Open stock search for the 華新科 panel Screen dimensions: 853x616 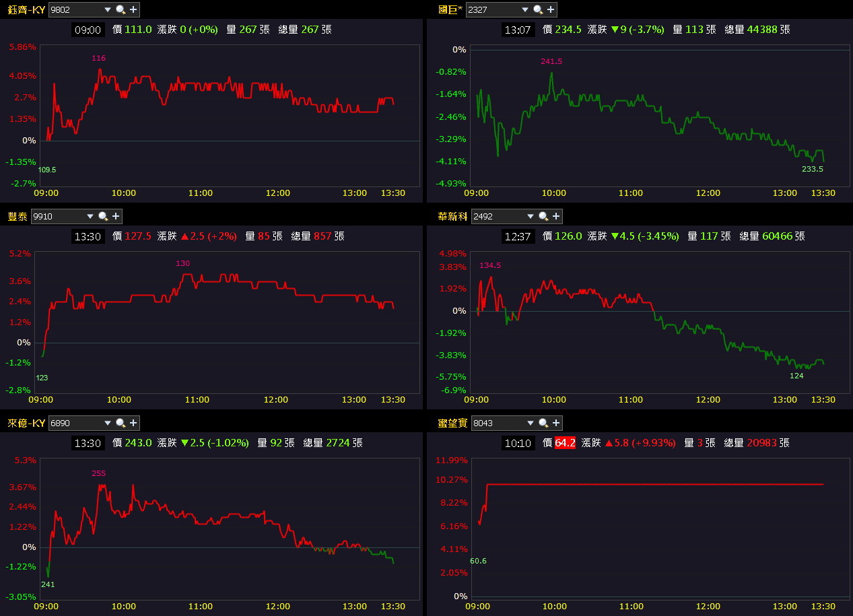(x=543, y=216)
